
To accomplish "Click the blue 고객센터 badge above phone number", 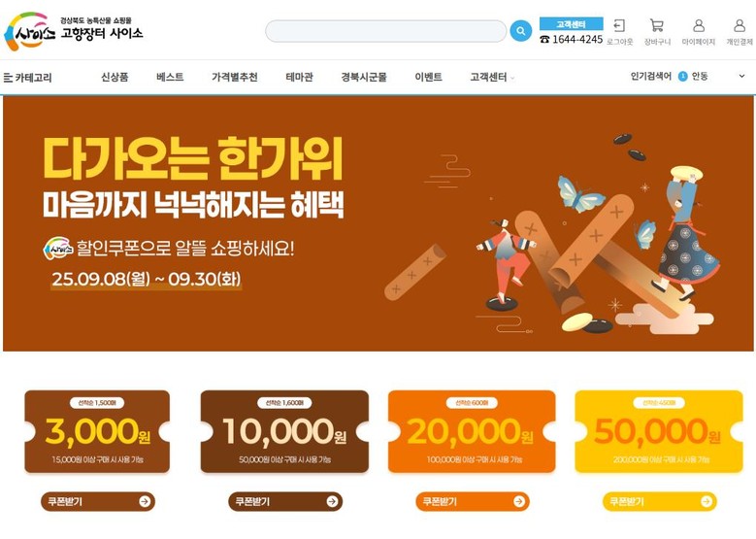I will pos(571,24).
